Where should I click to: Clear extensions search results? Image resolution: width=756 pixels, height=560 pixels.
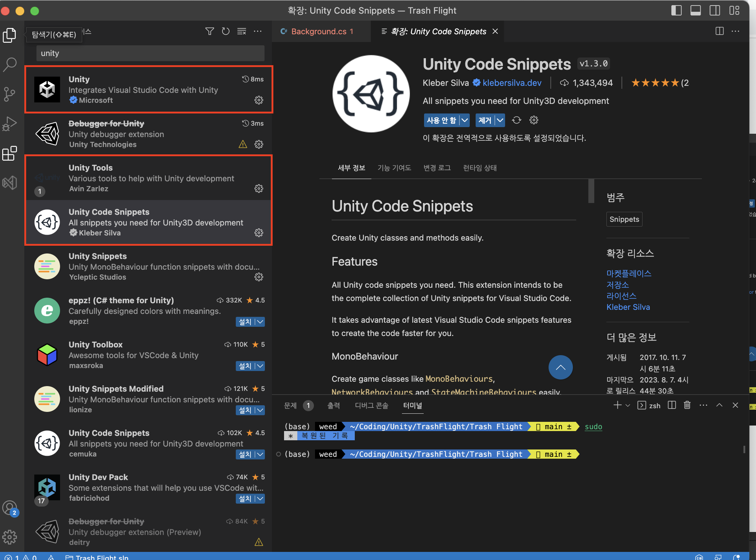pos(242,31)
